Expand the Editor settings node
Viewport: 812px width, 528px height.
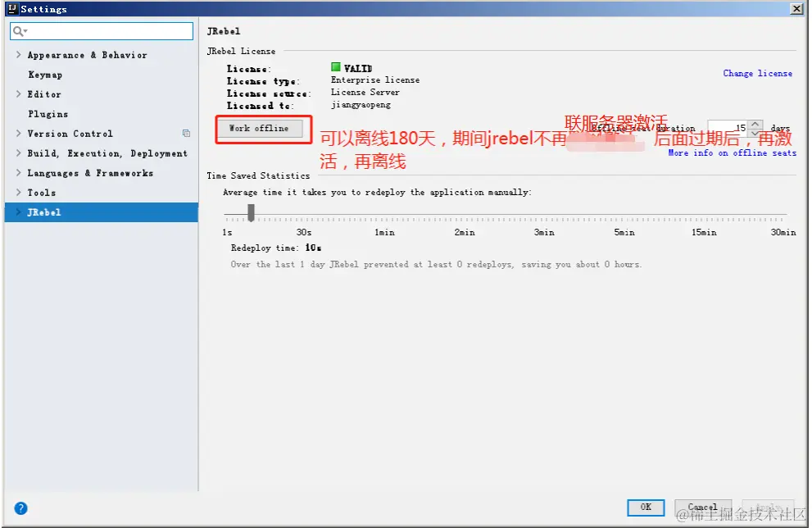[19, 93]
